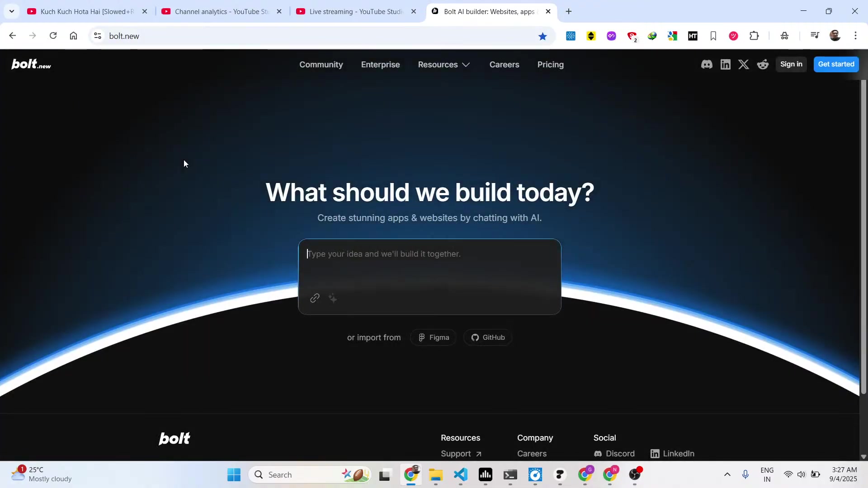Open VS Code from the taskbar
The image size is (868, 488).
pos(460,474)
